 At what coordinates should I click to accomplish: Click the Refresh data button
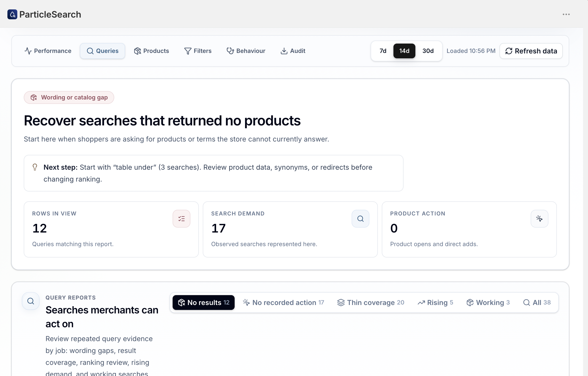coord(531,51)
